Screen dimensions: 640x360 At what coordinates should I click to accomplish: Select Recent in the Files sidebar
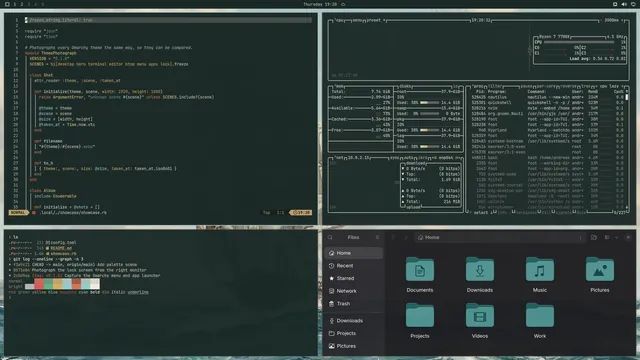coord(353,266)
